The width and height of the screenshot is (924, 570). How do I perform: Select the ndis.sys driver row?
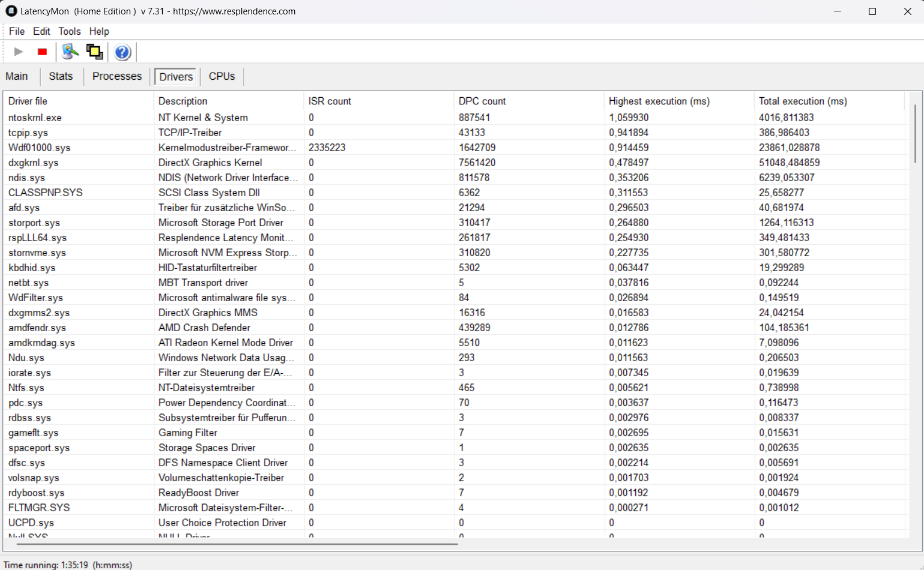tap(456, 178)
